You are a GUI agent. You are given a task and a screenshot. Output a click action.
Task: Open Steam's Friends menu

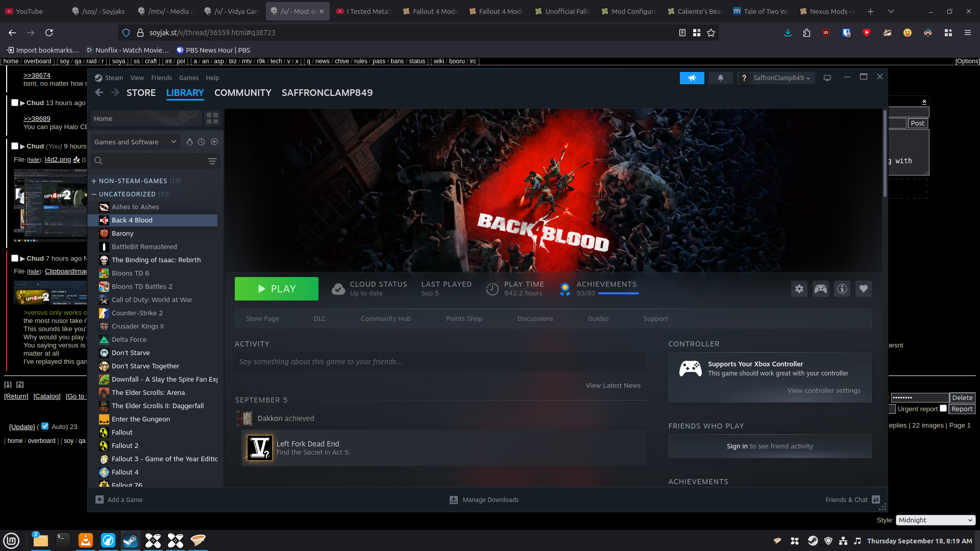point(161,78)
